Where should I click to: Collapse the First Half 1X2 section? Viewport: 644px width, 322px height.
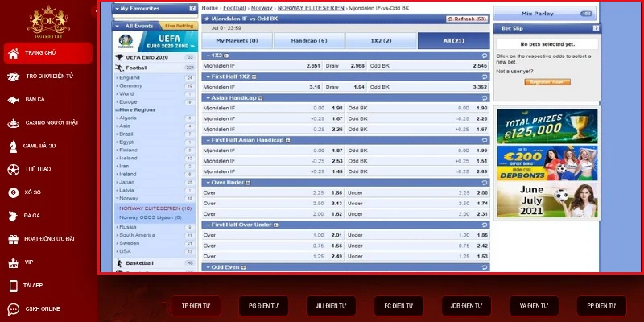tap(208, 76)
